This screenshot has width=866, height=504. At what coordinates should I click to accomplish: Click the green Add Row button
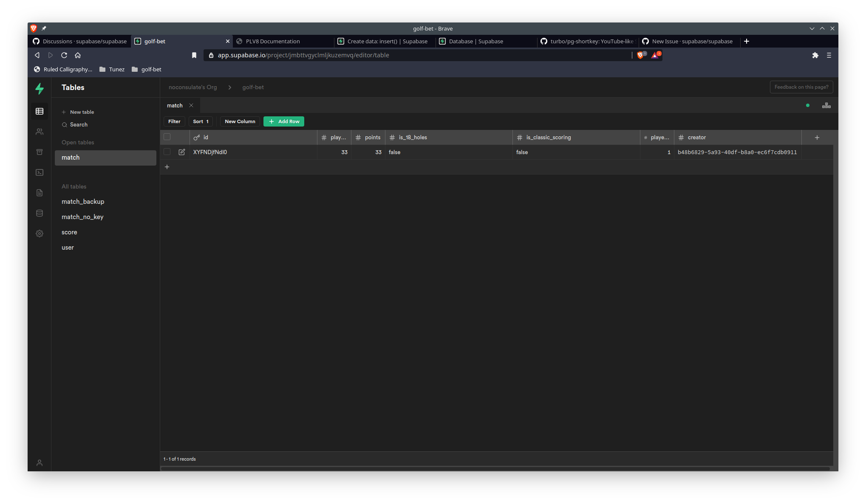284,121
